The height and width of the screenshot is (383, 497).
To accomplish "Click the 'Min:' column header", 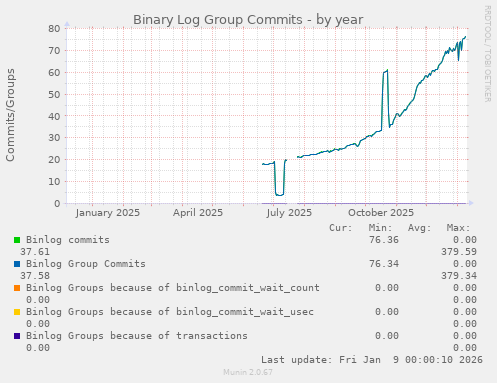I will [380, 228].
